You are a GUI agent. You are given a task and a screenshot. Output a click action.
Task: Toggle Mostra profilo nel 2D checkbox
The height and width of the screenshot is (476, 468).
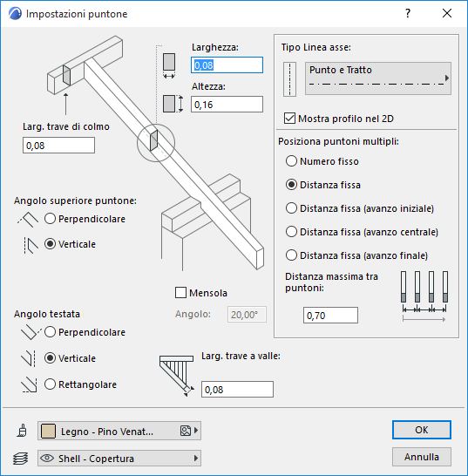point(289,119)
